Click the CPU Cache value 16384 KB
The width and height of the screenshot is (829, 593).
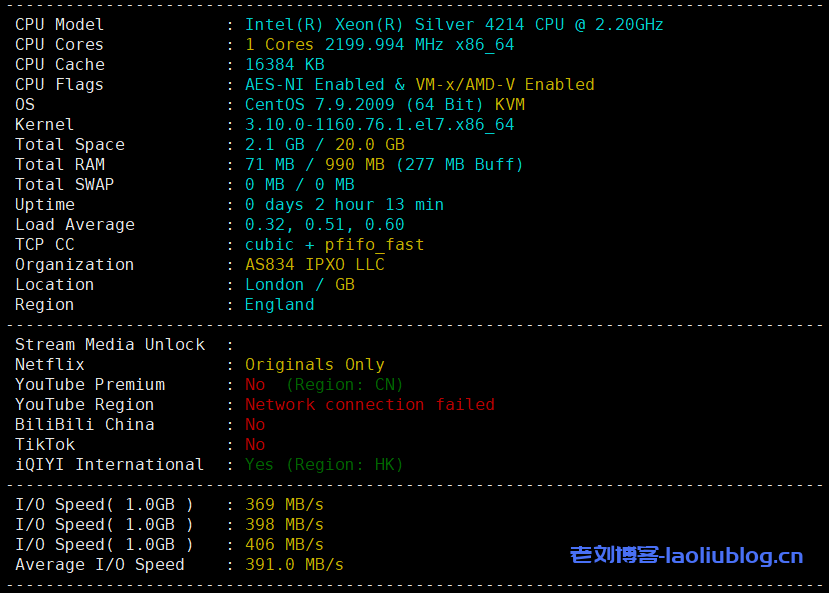(x=284, y=64)
